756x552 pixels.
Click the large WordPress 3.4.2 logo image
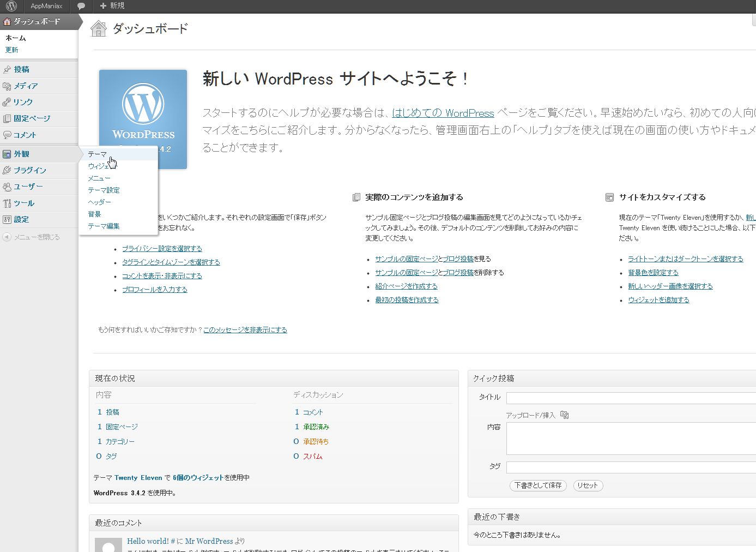[x=143, y=119]
